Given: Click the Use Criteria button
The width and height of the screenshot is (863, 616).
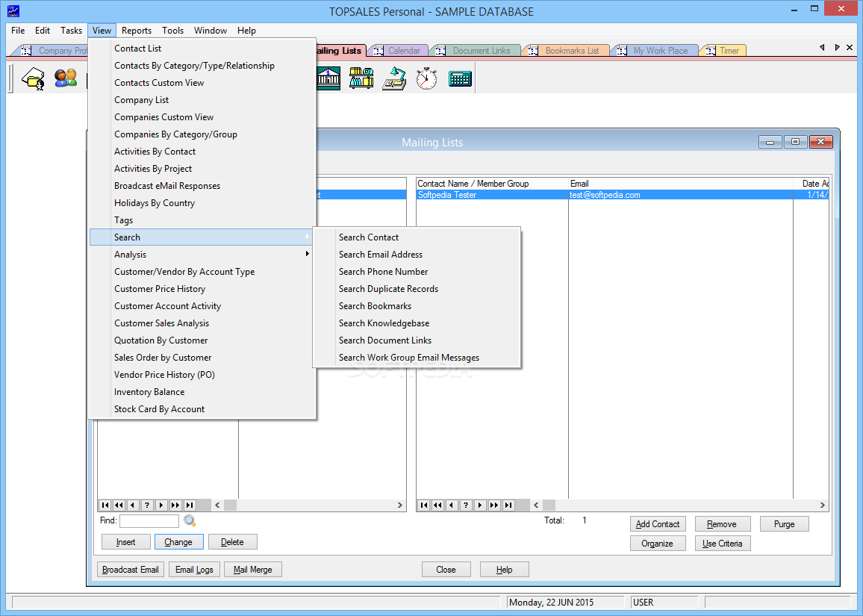Looking at the screenshot, I should [x=723, y=544].
